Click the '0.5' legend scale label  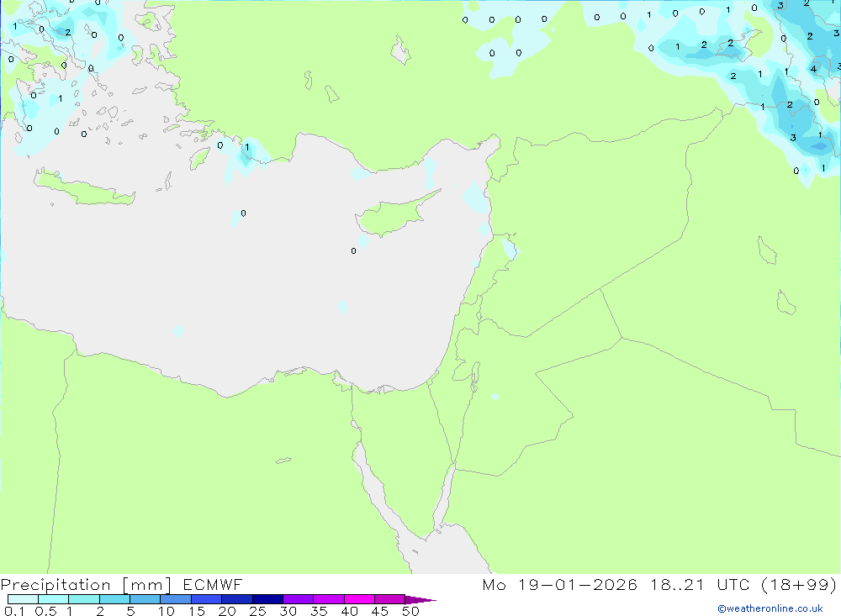point(45,611)
